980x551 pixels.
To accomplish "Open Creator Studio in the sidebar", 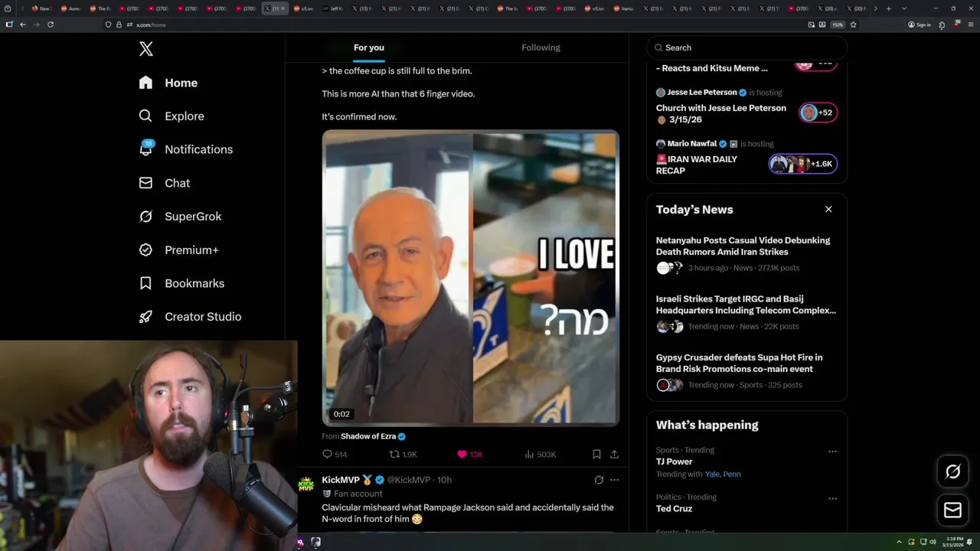I will (x=190, y=317).
